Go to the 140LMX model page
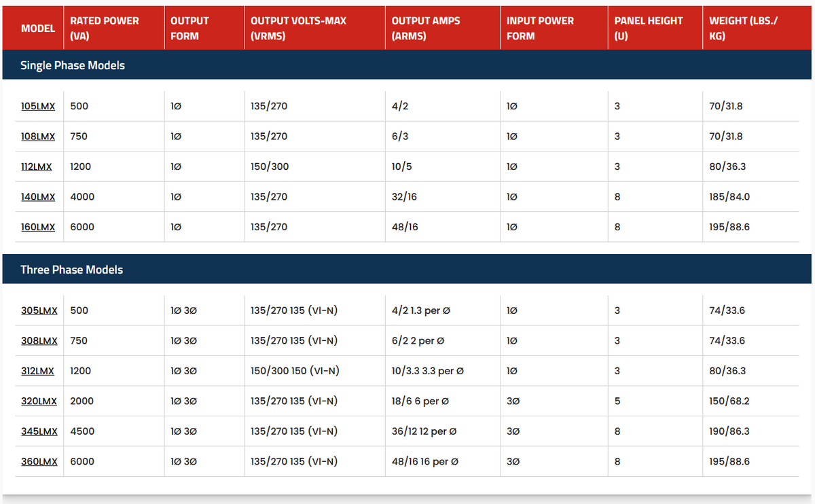Viewport: 815px width, 504px height. coord(38,197)
